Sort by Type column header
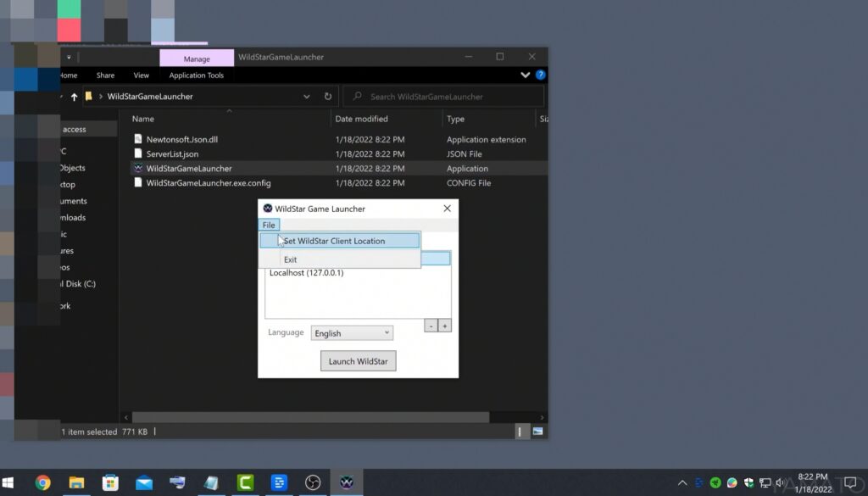 click(455, 119)
